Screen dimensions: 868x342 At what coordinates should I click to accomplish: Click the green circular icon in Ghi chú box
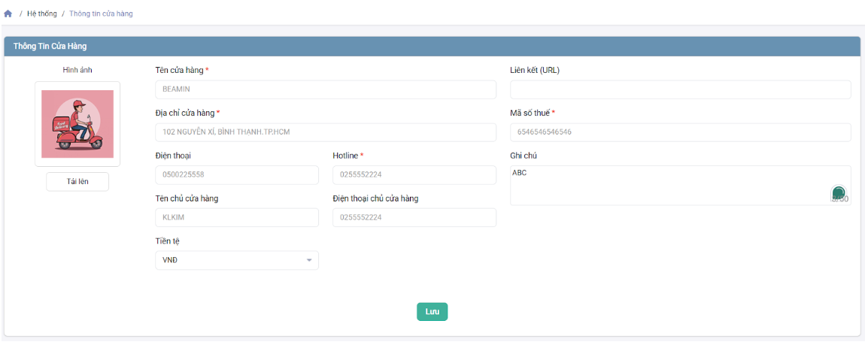838,193
